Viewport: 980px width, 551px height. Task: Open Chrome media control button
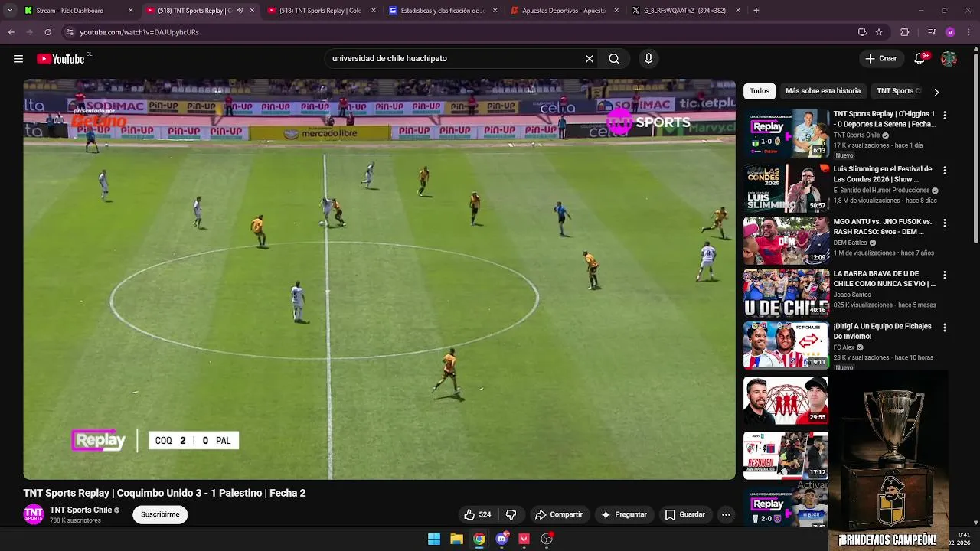pyautogui.click(x=932, y=32)
